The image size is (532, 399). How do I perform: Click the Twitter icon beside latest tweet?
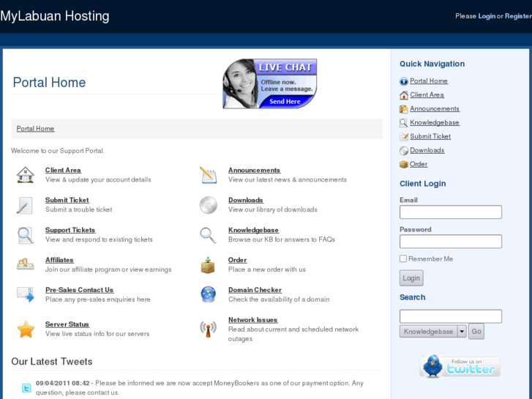click(x=26, y=388)
